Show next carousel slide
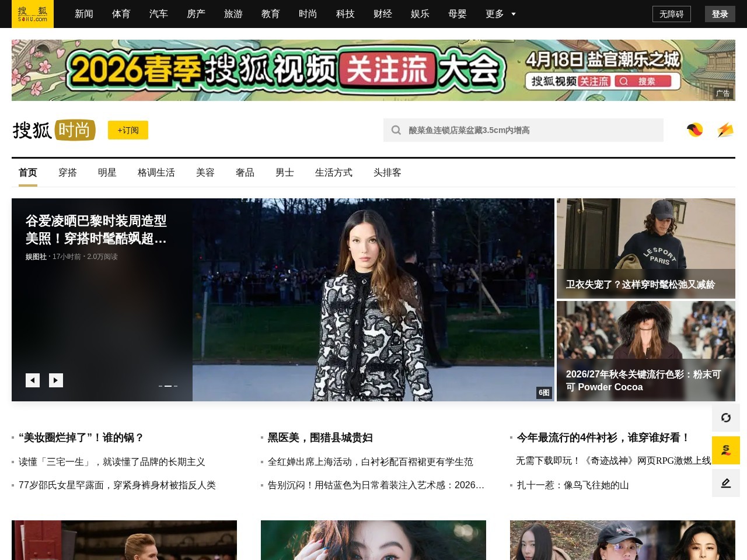This screenshot has width=747, height=560. pyautogui.click(x=56, y=380)
